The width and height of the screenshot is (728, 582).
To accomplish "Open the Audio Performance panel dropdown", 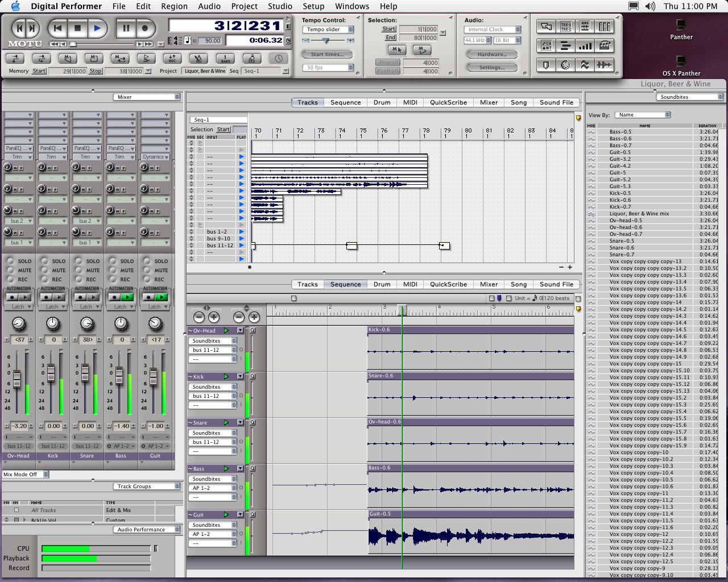I will pos(147,530).
